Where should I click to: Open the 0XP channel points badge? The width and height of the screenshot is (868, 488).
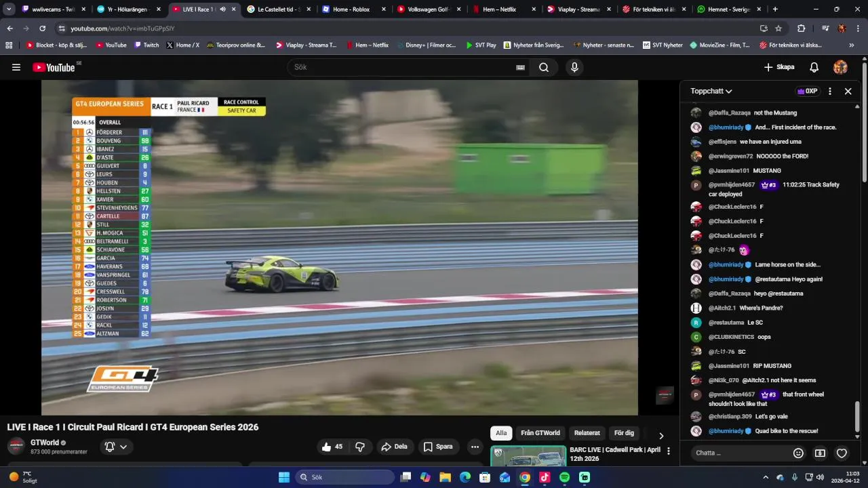[x=807, y=91]
